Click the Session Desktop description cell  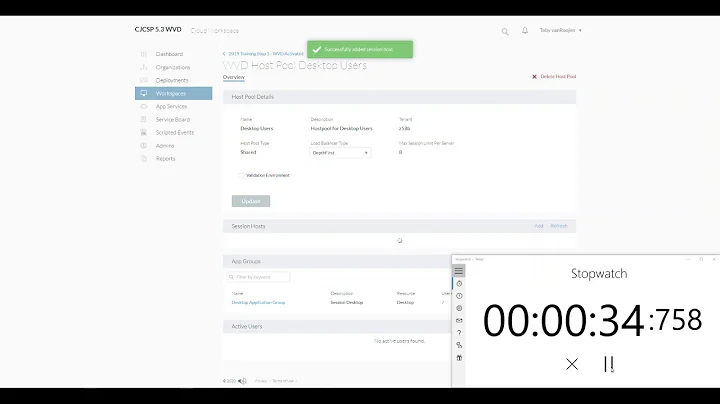pos(347,303)
